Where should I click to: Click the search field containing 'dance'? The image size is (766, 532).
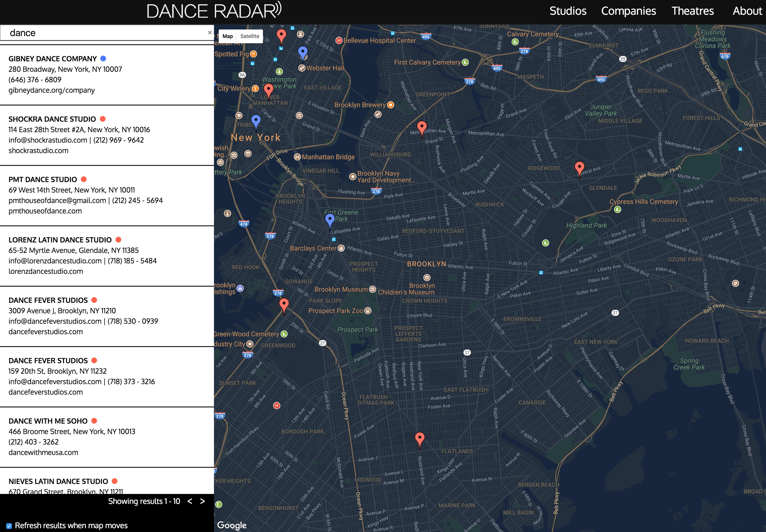tap(107, 33)
